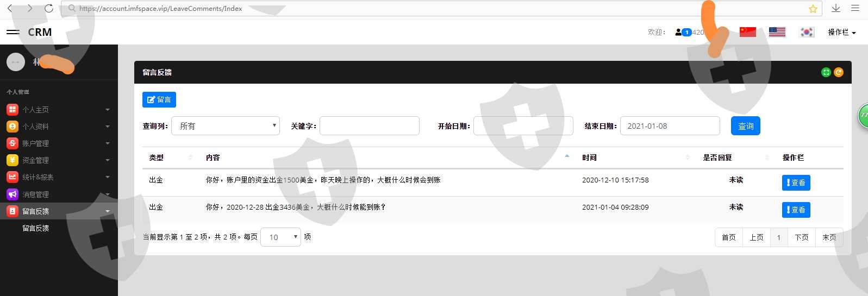Go forward with the browser forward arrow
Viewport: 868px width, 296px height.
[29, 8]
